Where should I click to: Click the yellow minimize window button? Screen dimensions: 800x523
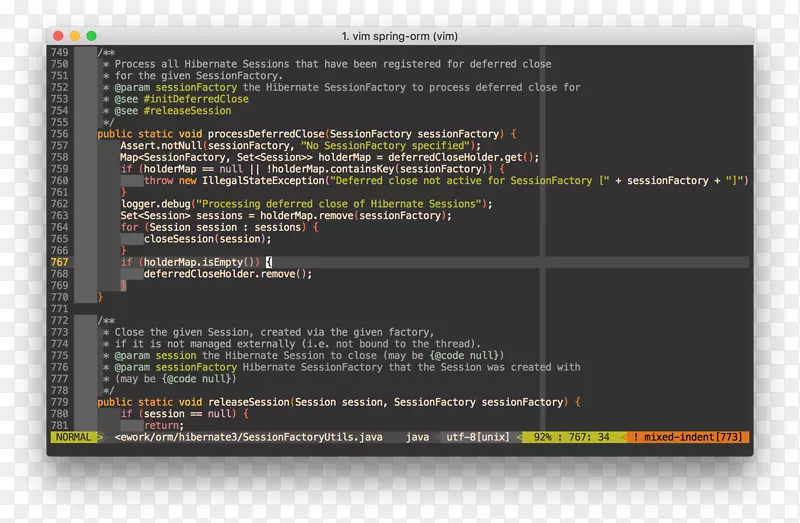(x=77, y=36)
